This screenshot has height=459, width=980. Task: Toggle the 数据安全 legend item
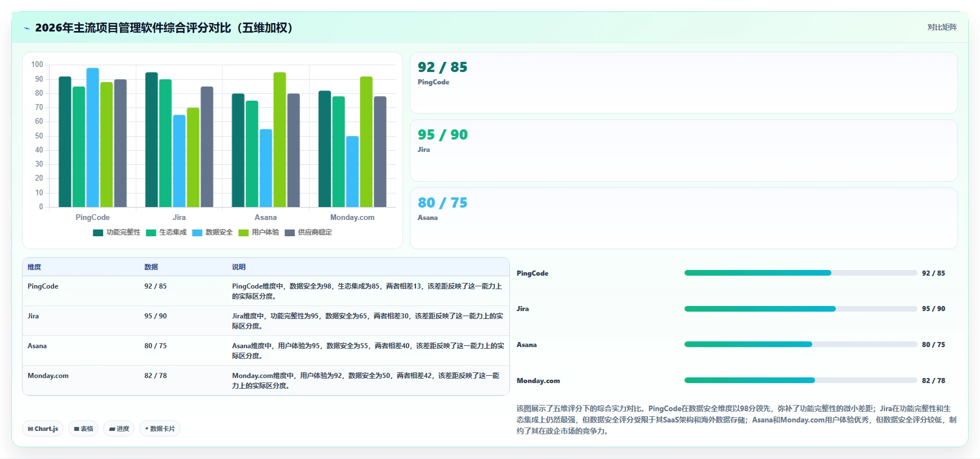(x=212, y=232)
